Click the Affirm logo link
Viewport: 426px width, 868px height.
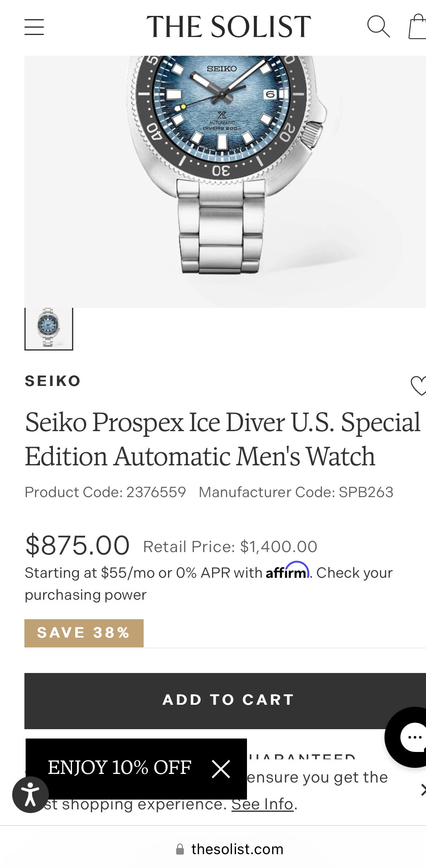(x=288, y=571)
